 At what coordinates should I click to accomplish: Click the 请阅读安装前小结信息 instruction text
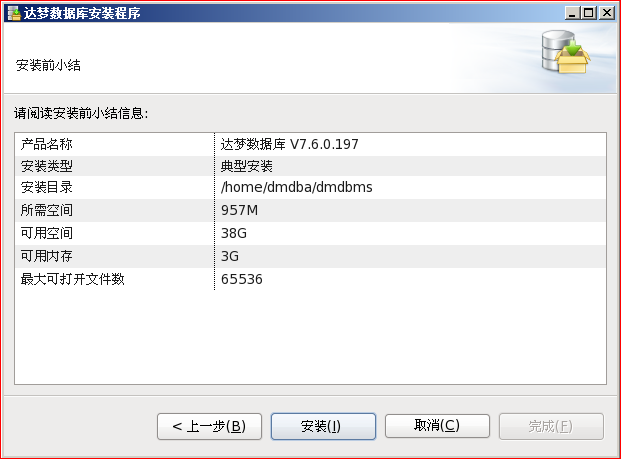click(x=81, y=114)
